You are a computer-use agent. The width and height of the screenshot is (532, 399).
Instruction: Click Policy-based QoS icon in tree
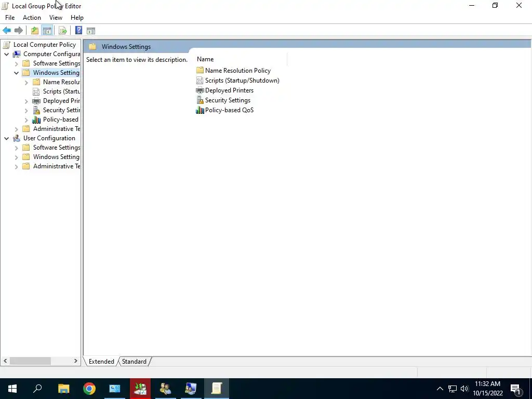click(x=36, y=119)
